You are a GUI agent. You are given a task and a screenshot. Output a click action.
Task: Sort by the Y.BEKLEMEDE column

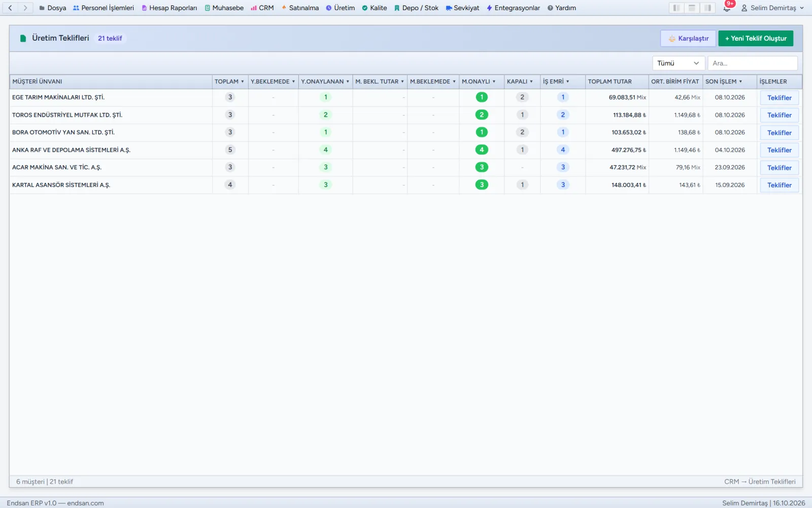273,81
